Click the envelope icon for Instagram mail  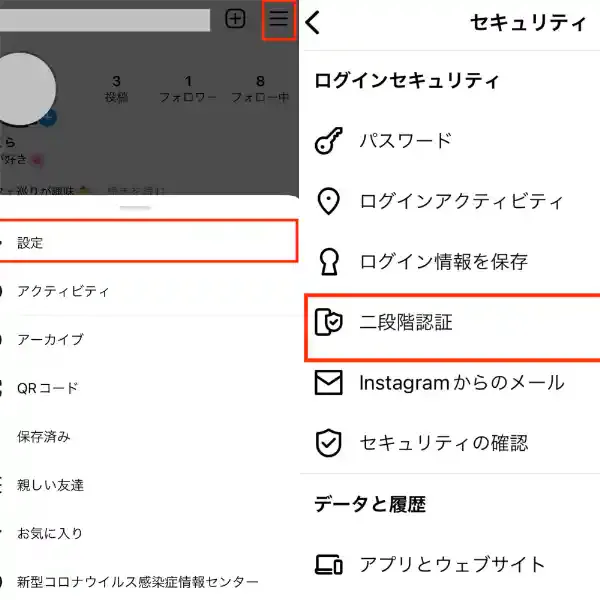tap(329, 382)
